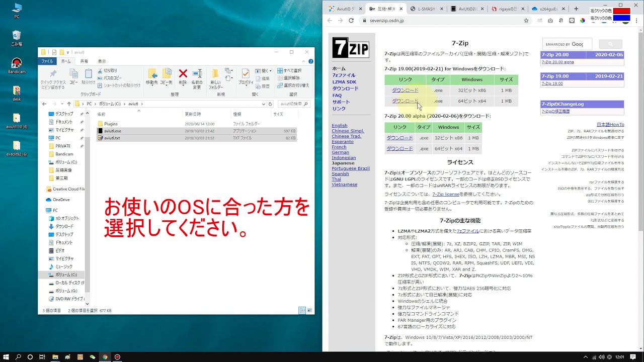The width and height of the screenshot is (644, 362).
Task: Click the aviutl search box in Explorer
Action: coord(293,104)
